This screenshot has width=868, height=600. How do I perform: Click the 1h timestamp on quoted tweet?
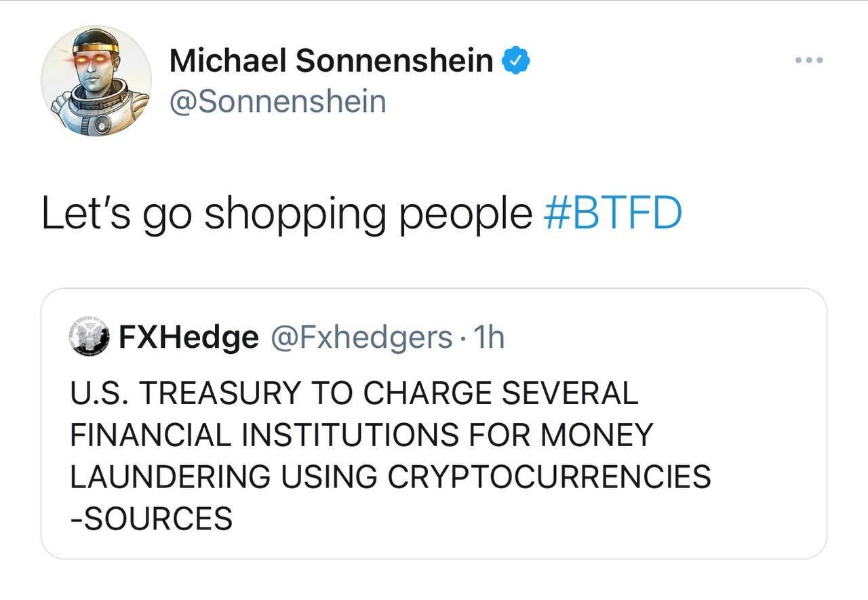click(x=490, y=338)
